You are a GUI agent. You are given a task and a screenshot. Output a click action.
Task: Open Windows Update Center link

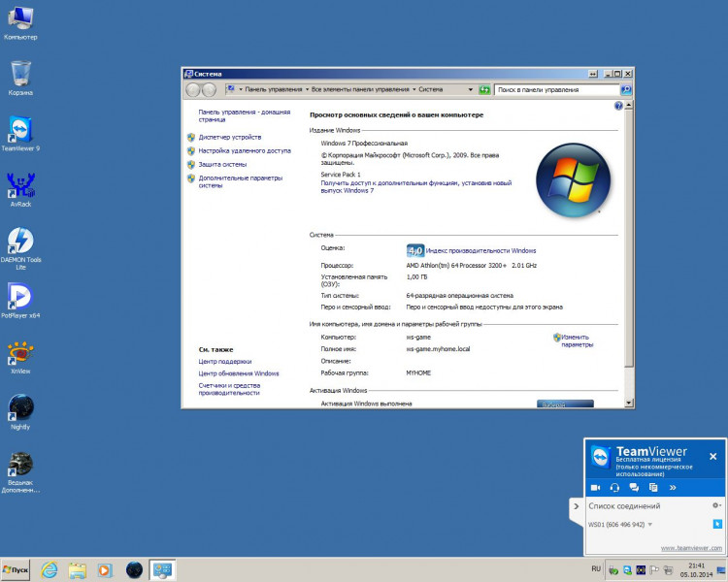239,373
